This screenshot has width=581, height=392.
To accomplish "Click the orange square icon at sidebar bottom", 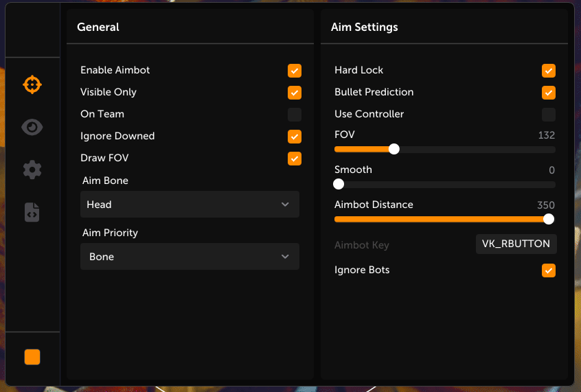I will [x=32, y=357].
